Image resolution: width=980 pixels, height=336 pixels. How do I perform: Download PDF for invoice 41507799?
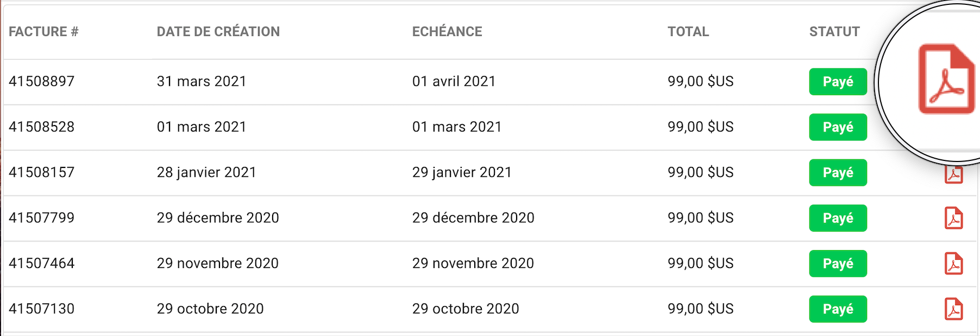(x=954, y=218)
